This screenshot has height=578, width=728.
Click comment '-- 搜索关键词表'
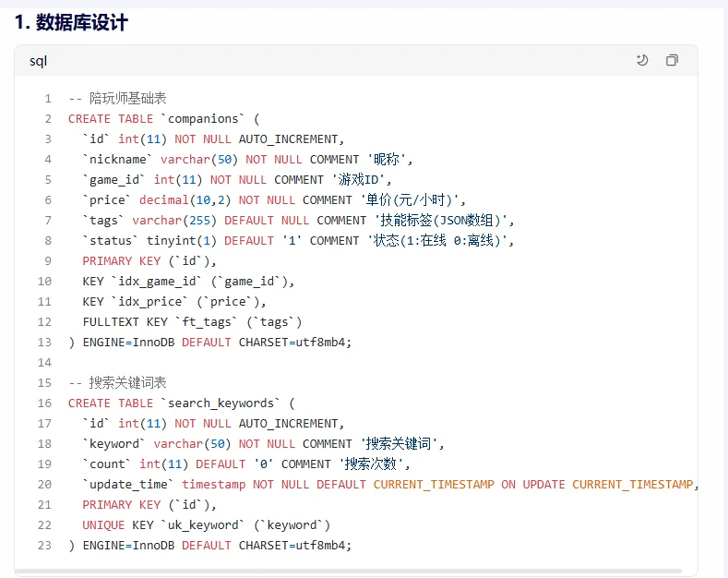(117, 383)
